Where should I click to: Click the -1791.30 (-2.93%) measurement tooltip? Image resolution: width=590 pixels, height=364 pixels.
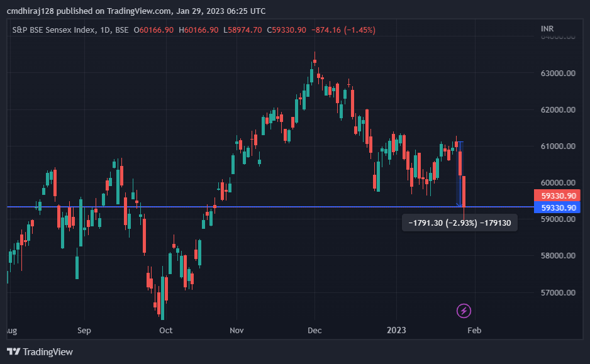point(459,223)
